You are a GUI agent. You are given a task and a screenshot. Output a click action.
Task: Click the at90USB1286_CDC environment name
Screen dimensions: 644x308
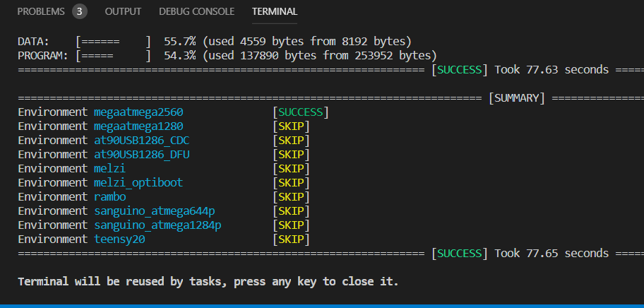pyautogui.click(x=142, y=141)
